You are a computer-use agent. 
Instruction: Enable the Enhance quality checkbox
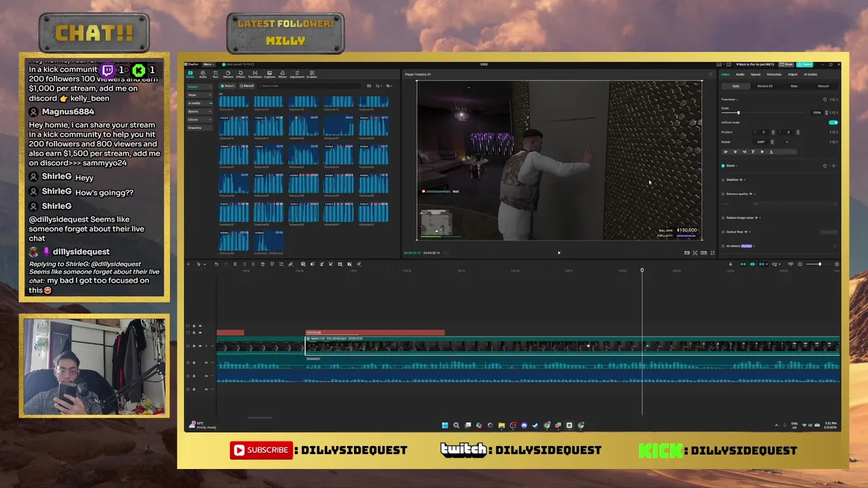click(723, 194)
